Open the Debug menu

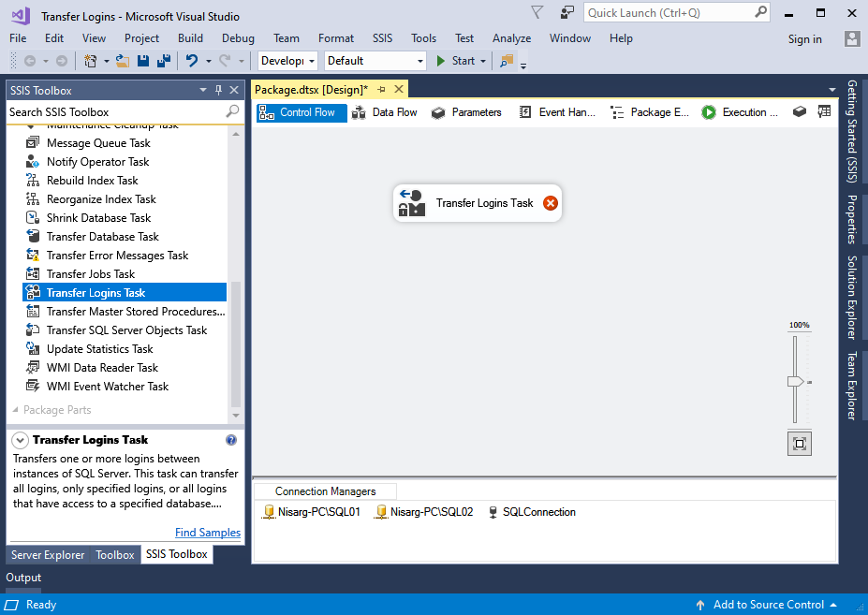click(238, 38)
